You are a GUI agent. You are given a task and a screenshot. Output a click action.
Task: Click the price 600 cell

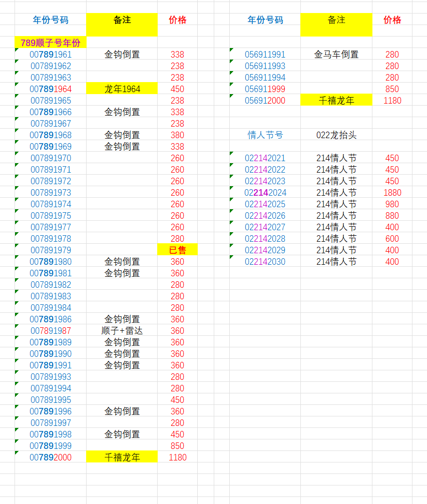click(392, 239)
